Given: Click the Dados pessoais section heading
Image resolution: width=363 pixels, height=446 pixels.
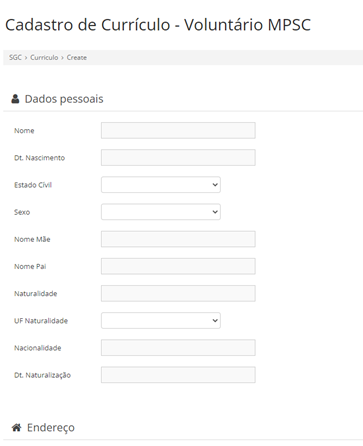Looking at the screenshot, I should pos(64,99).
